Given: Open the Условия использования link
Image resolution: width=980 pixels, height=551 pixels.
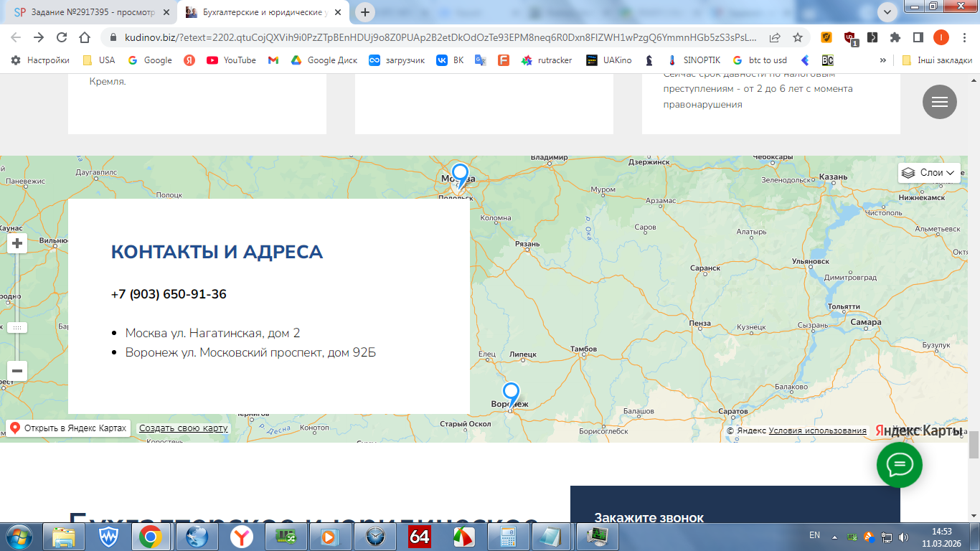Looking at the screenshot, I should coord(818,430).
